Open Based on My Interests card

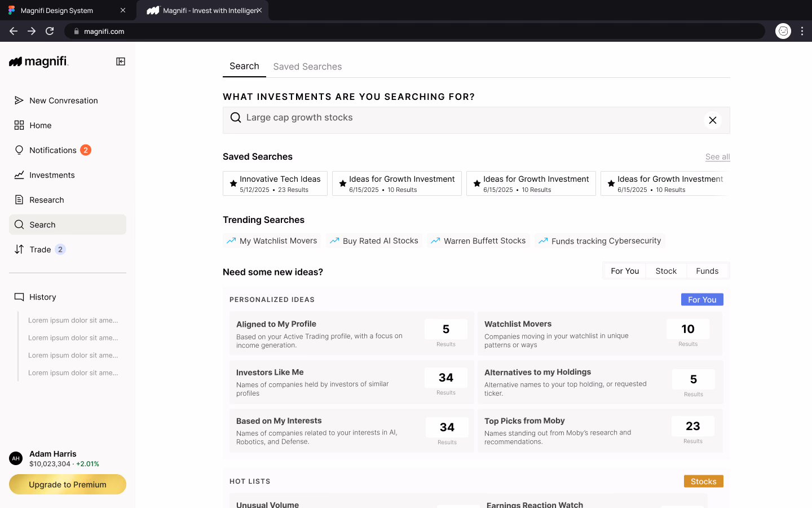pyautogui.click(x=352, y=431)
